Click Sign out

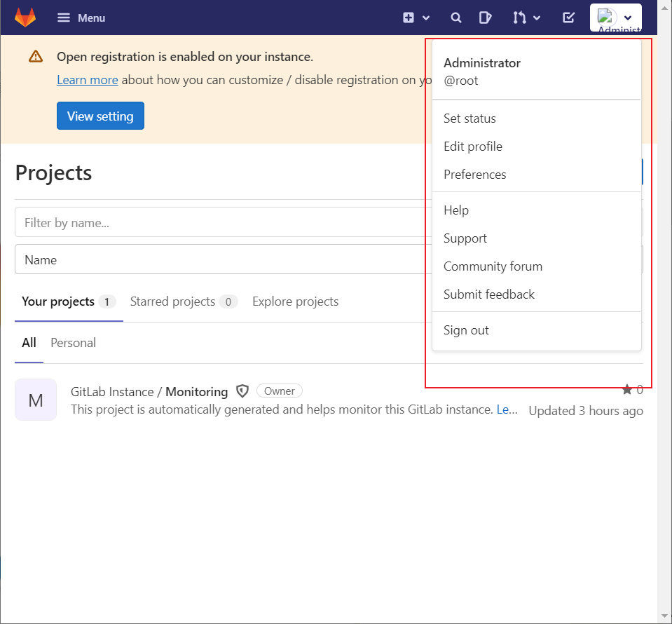tap(466, 330)
